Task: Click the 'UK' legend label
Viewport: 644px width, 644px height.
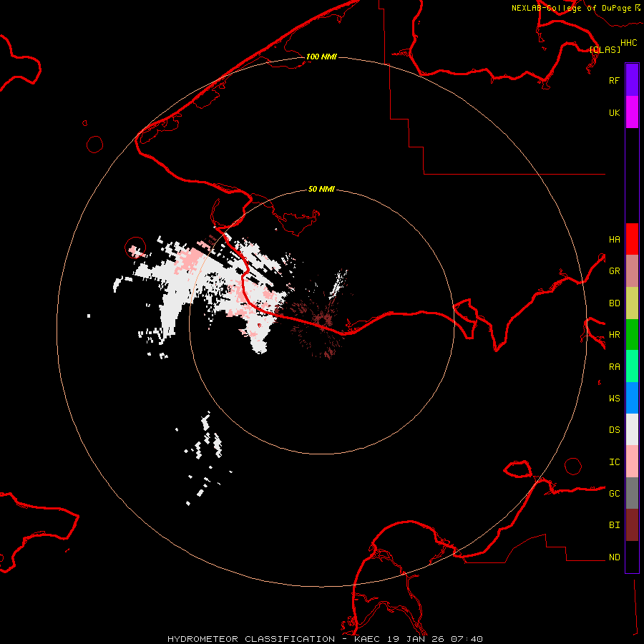Action: tap(614, 112)
